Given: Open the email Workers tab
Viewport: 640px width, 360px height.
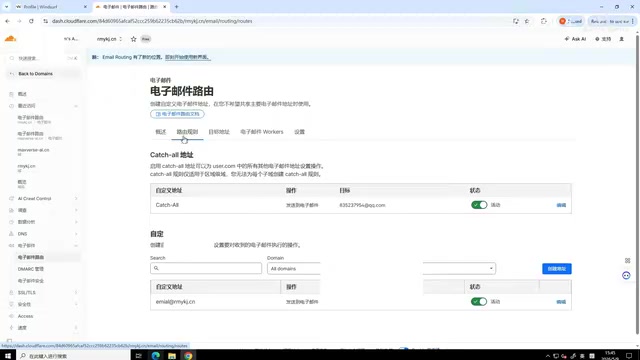Looking at the screenshot, I should (x=262, y=132).
